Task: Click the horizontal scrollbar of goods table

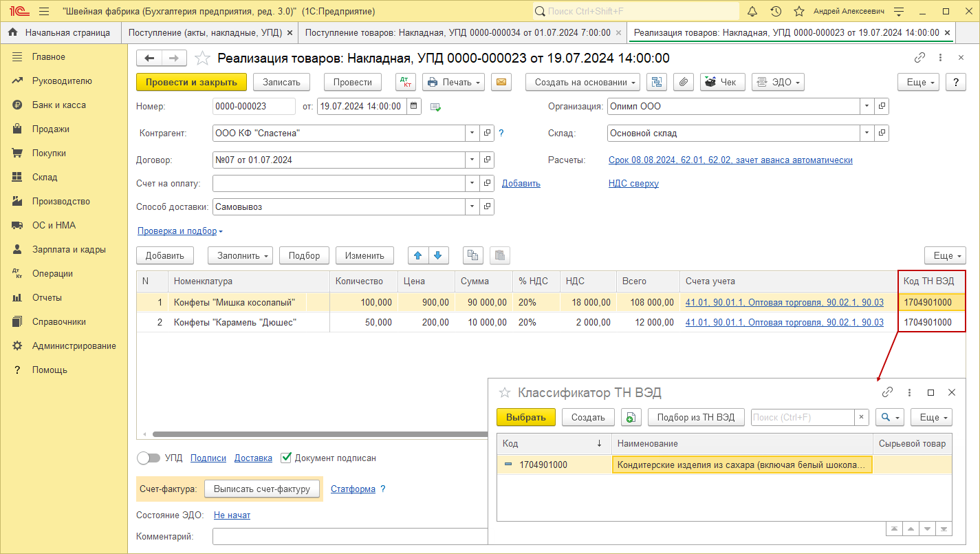Action: click(320, 434)
